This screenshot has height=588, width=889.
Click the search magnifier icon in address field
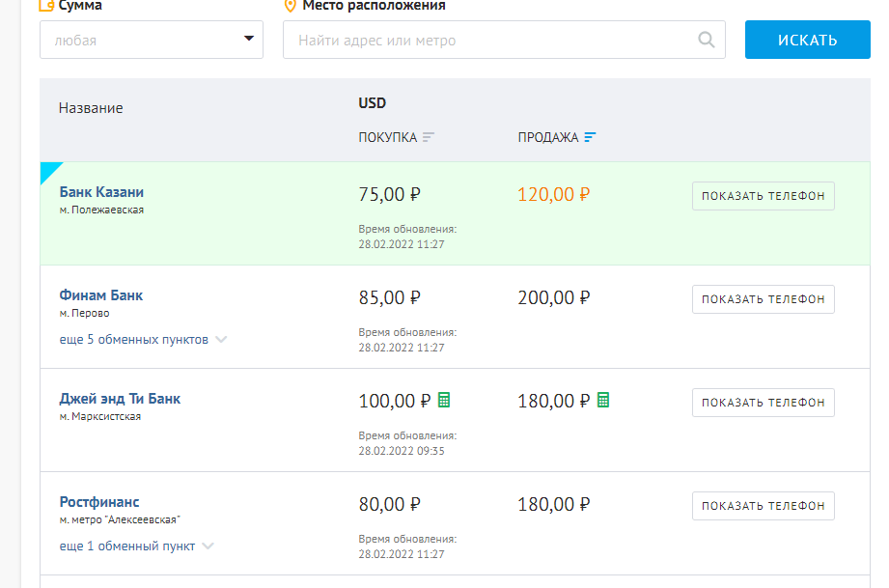click(x=706, y=40)
